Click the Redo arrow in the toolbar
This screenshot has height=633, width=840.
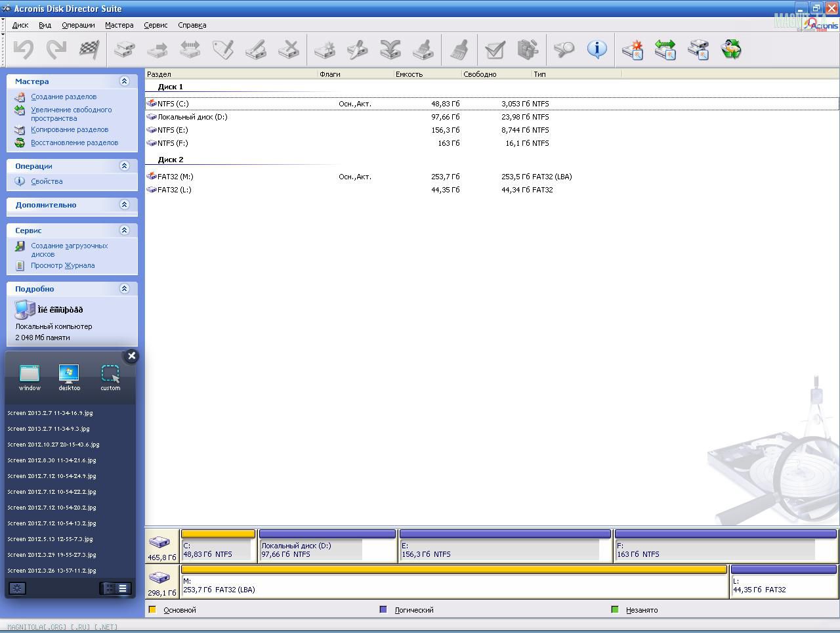point(56,49)
